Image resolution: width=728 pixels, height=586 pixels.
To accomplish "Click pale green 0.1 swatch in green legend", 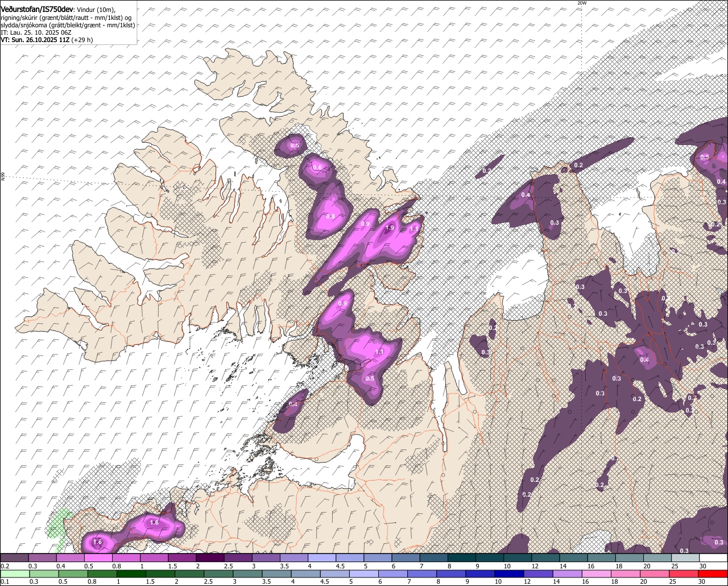I will (15, 573).
